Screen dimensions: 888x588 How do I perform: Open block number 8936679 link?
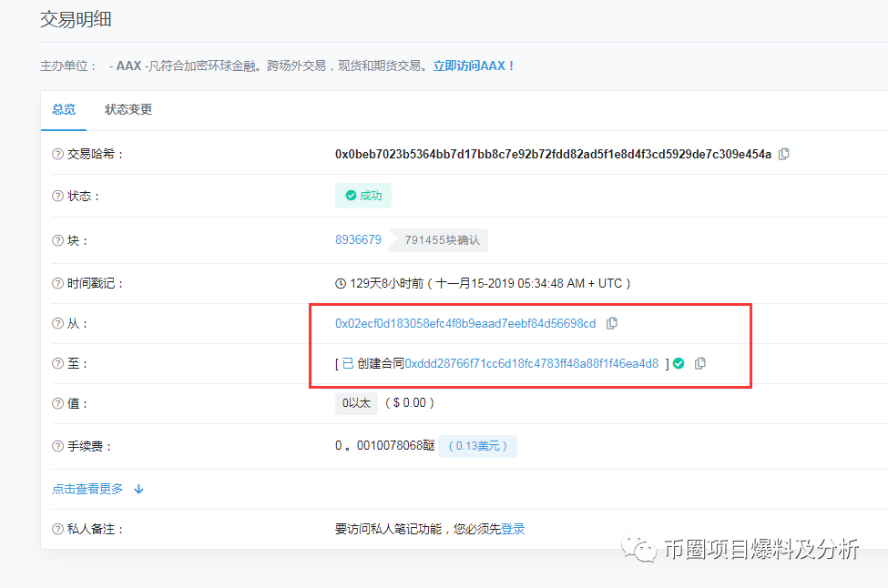(x=359, y=240)
